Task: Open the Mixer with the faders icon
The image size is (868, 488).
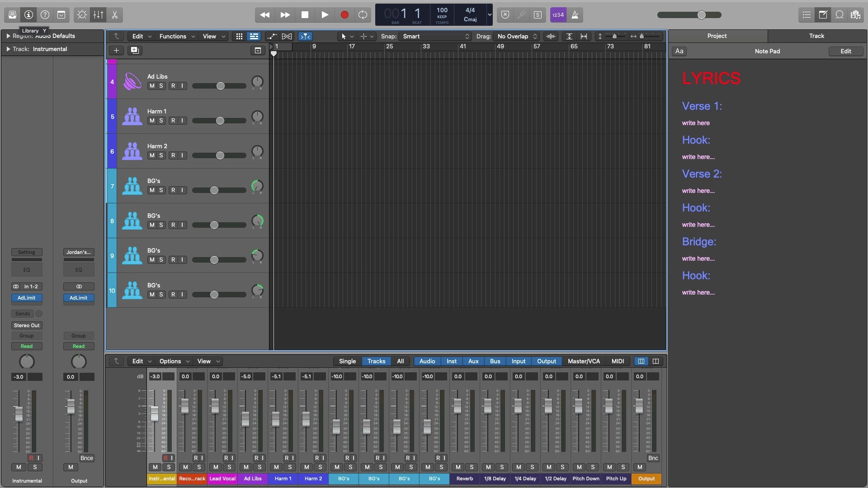Action: pos(98,15)
